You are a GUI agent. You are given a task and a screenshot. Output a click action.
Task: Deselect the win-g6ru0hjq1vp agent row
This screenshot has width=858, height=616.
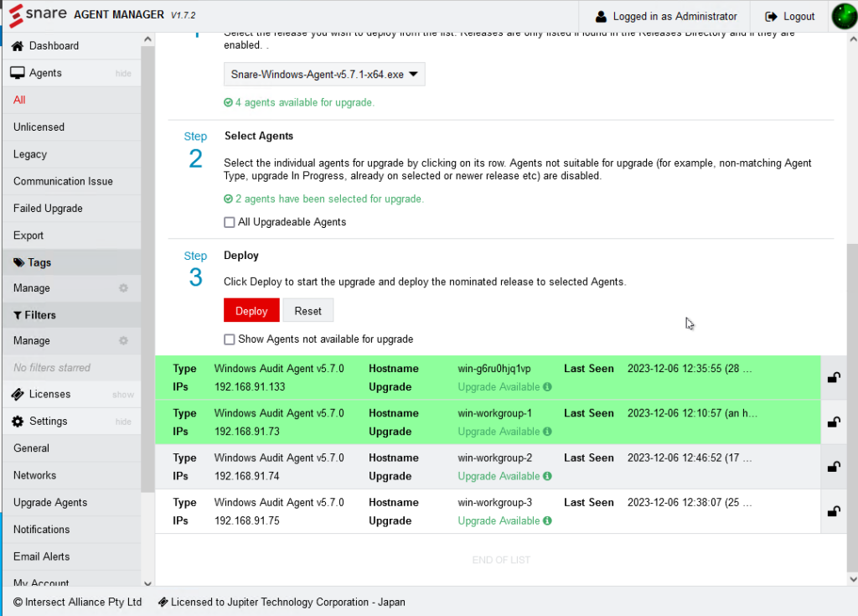click(488, 378)
